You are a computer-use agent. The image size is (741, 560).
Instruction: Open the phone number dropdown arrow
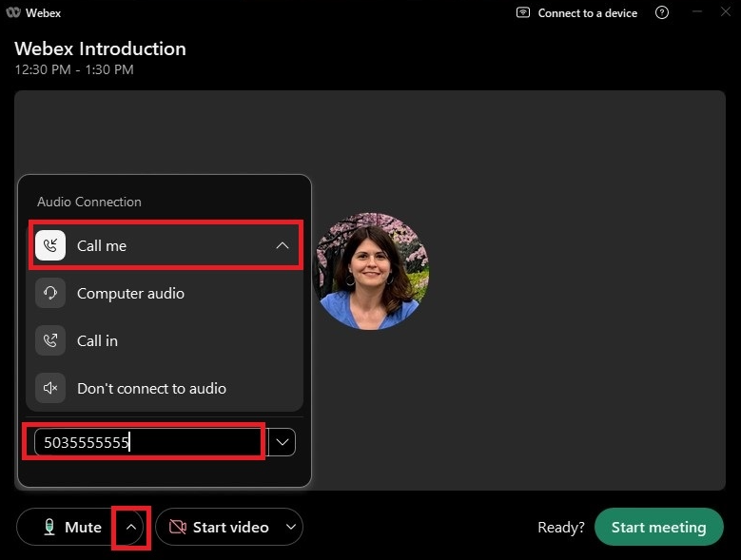(283, 442)
